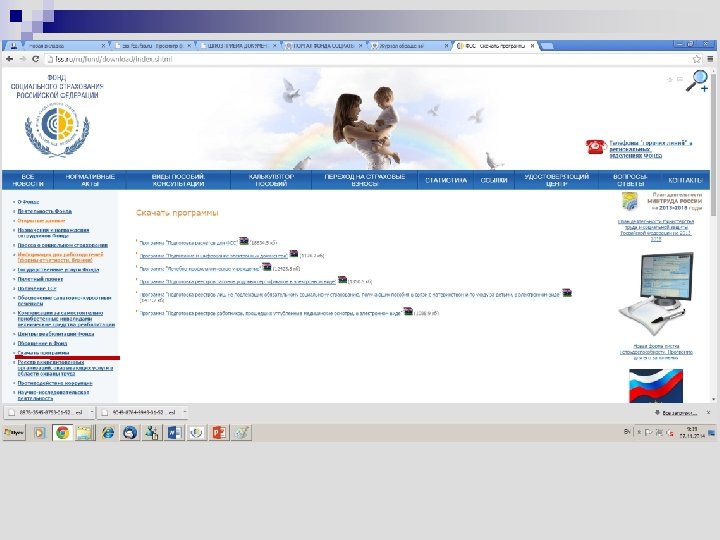The width and height of the screenshot is (720, 540).
Task: Click computer monitor image in right column
Action: coord(656,293)
